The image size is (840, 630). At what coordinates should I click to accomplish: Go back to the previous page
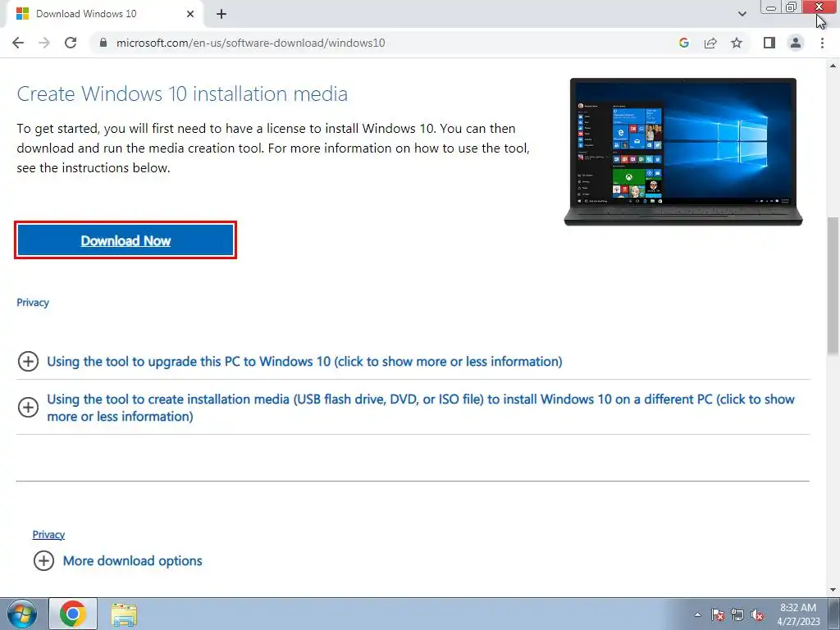tap(18, 43)
